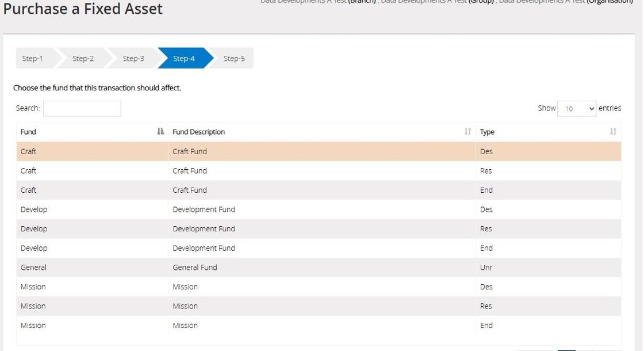Click the sort icon in Fund column
Viewport: 644px width, 351px height.
[160, 132]
